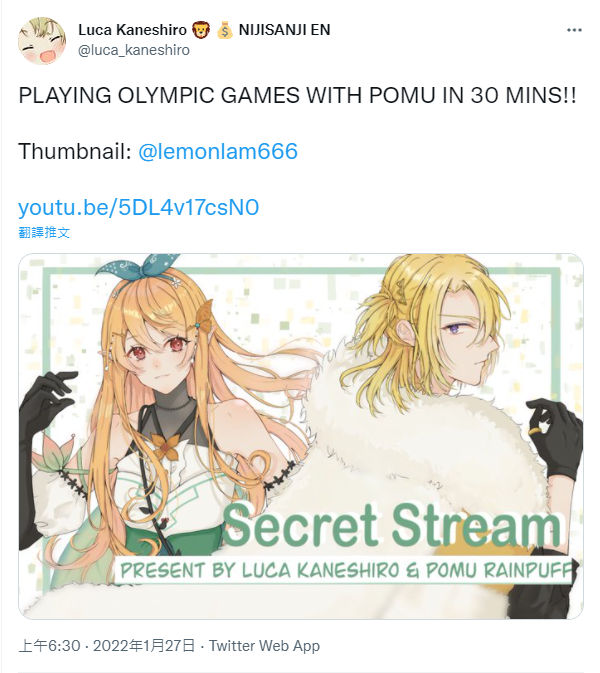Click the money bag emoji beside NIJISANJI EN
The height and width of the screenshot is (673, 600).
(224, 30)
